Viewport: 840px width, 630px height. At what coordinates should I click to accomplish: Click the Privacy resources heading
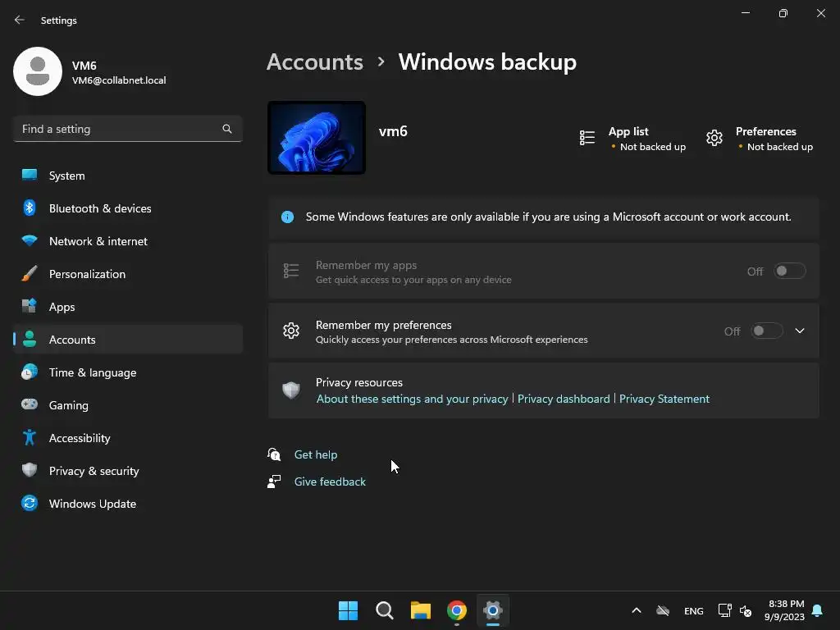359,382
